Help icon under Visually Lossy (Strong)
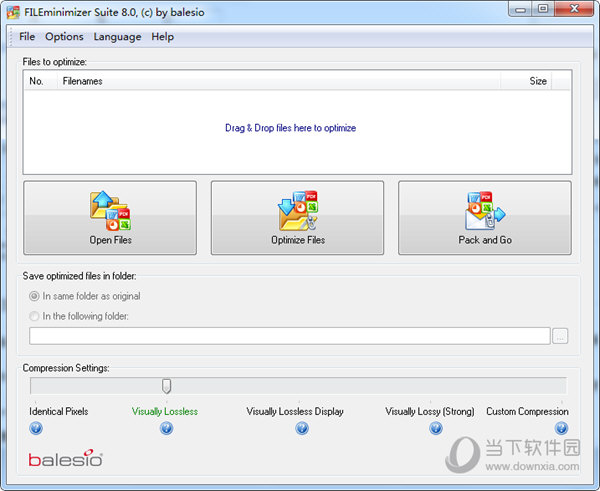Viewport: 600px width, 491px height. (436, 428)
